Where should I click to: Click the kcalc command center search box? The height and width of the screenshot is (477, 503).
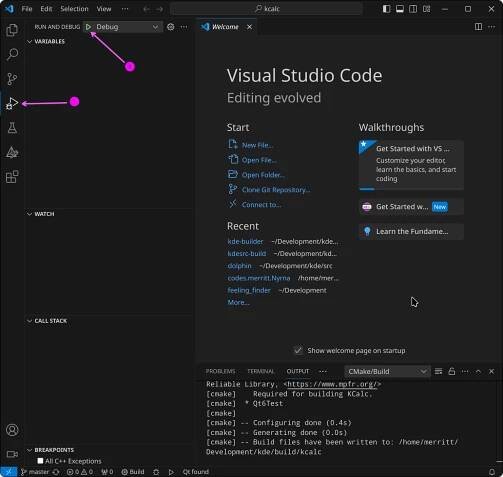tap(267, 9)
